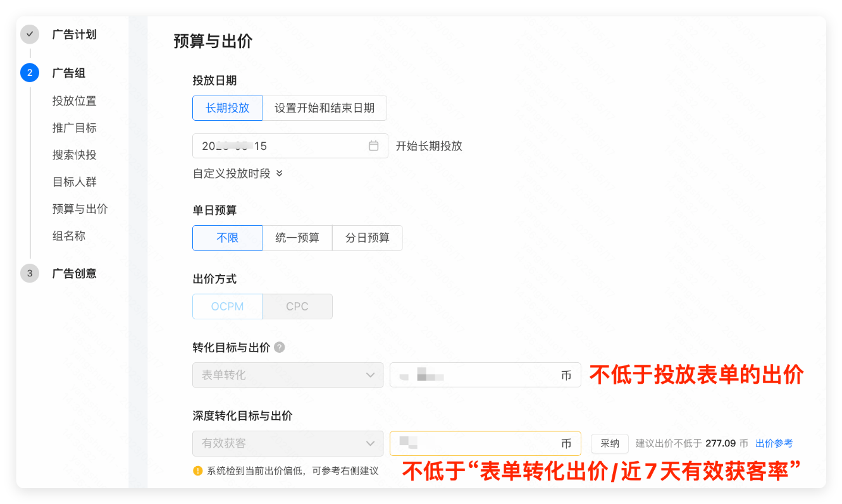Open the 有效获客 deep conversion dropdown
Screen dimensions: 842x504
coord(288,443)
